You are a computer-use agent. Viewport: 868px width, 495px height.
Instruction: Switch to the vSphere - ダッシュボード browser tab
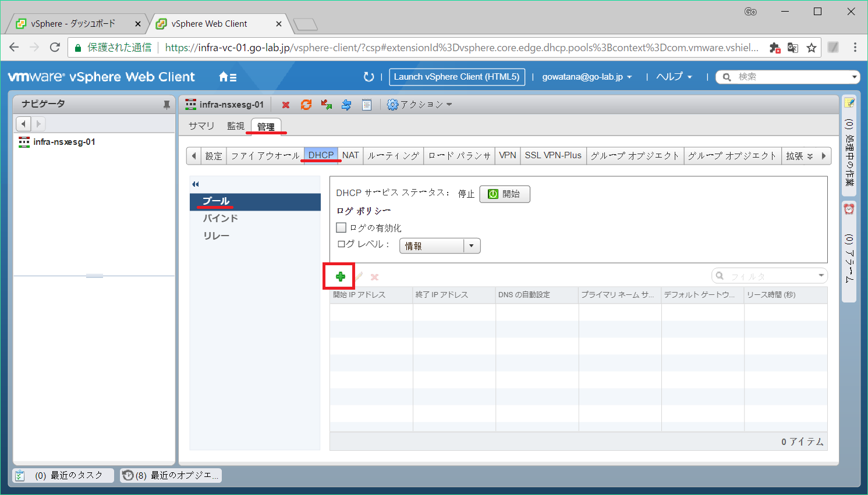(x=73, y=24)
